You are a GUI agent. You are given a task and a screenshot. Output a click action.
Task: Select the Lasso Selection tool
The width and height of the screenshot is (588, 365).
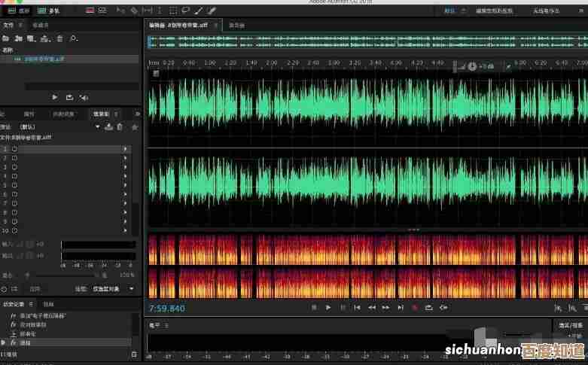click(x=185, y=11)
